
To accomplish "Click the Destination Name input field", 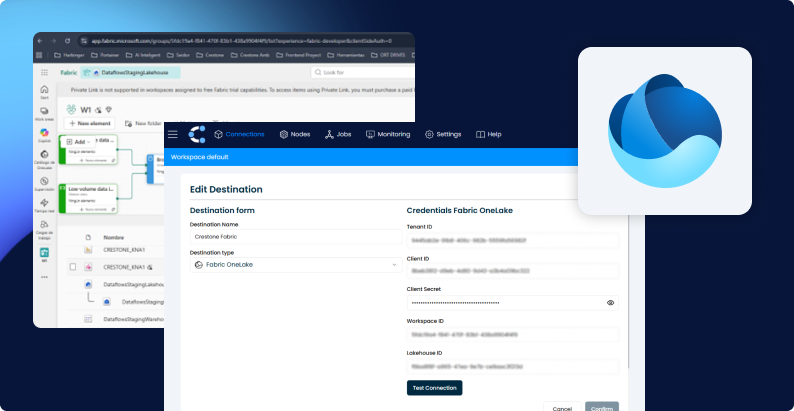I will tap(296, 236).
